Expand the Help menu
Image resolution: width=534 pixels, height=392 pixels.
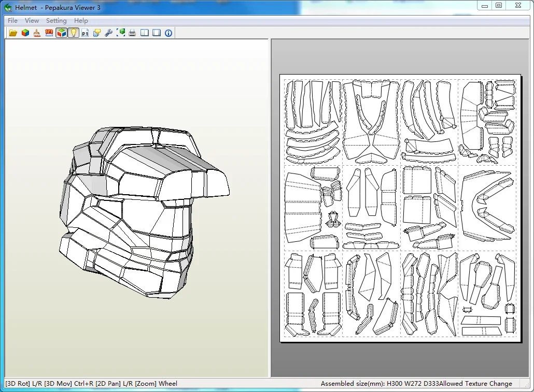pos(81,20)
